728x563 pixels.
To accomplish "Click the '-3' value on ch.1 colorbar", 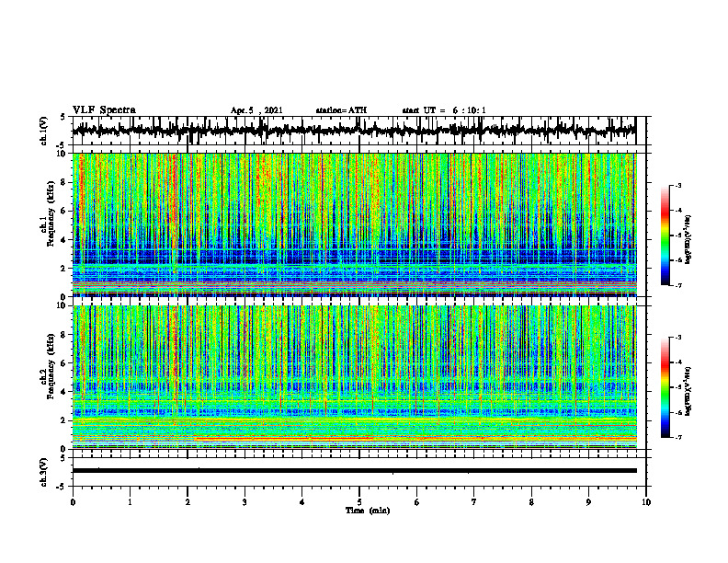I will (678, 185).
